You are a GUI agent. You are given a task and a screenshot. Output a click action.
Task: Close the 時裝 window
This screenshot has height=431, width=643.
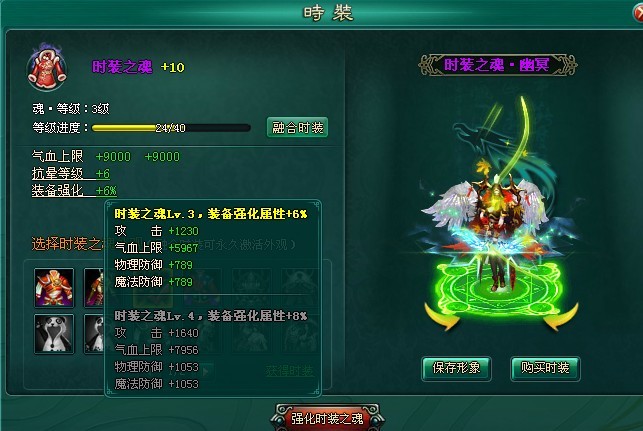click(x=638, y=11)
